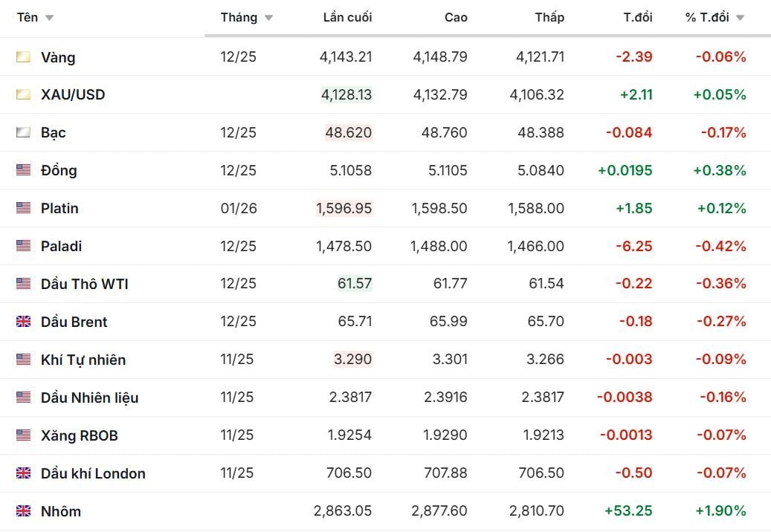Sort by Tháng column dropdown arrow
This screenshot has width=771, height=532.
click(x=268, y=18)
